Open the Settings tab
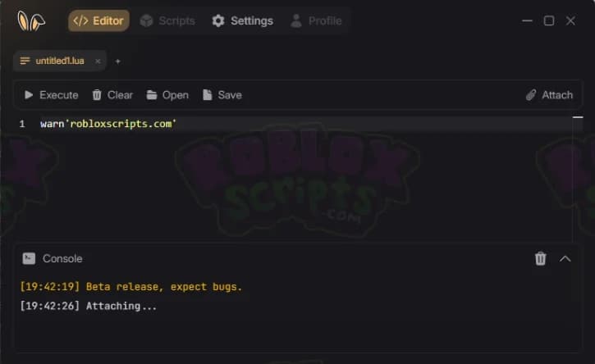Viewport: 595px width, 364px height. pos(242,20)
